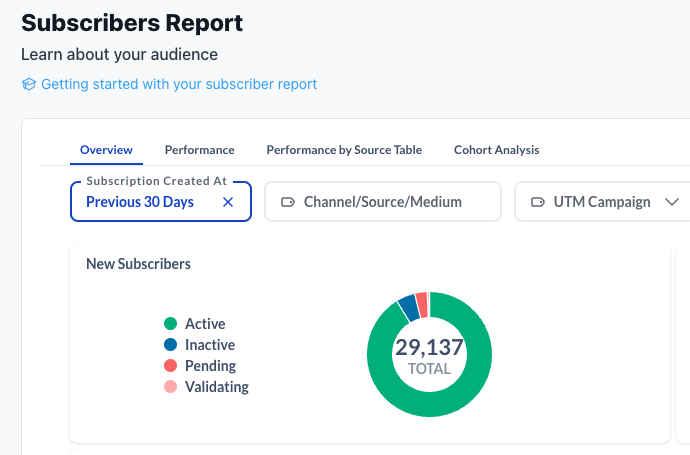Click the red Pending slice of donut chart
The width and height of the screenshot is (690, 455).
[x=422, y=303]
